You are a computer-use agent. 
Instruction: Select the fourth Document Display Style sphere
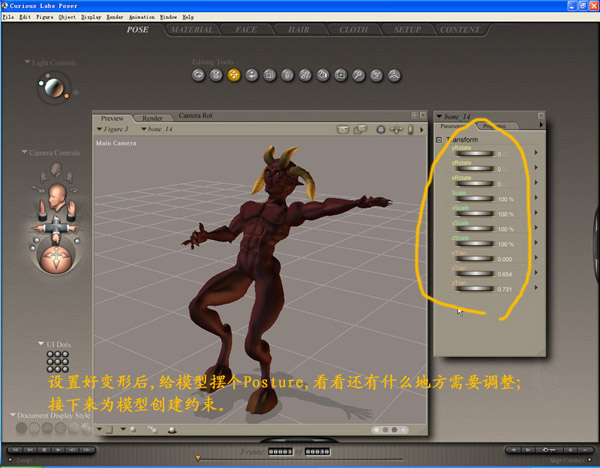[x=60, y=427]
